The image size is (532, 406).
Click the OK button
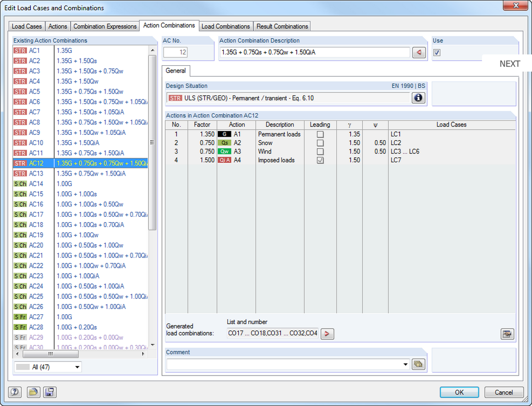459,392
